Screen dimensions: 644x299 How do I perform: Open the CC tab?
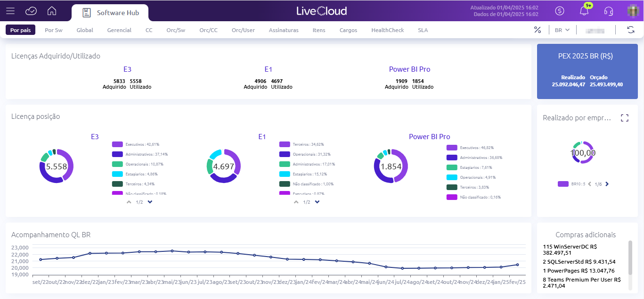coord(149,30)
